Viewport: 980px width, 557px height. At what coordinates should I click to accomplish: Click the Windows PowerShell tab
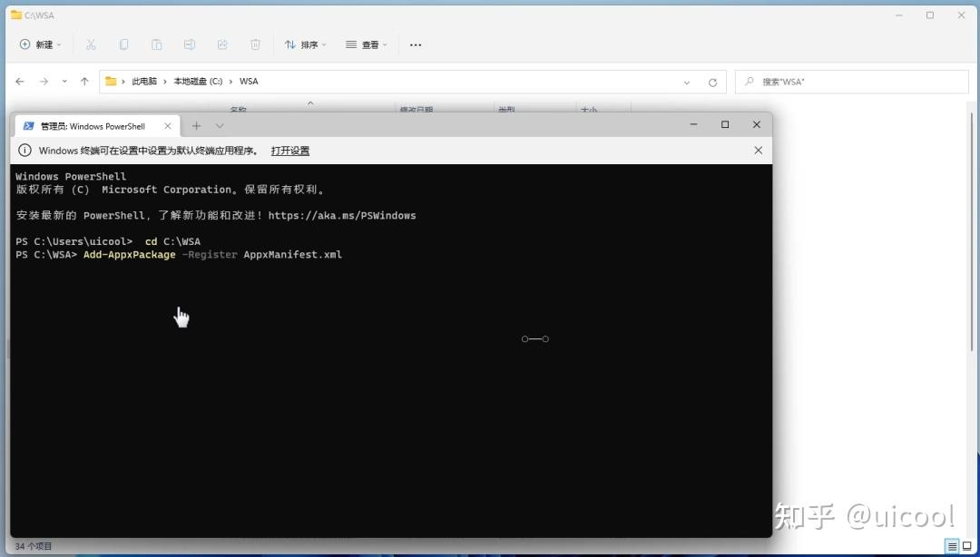(91, 125)
